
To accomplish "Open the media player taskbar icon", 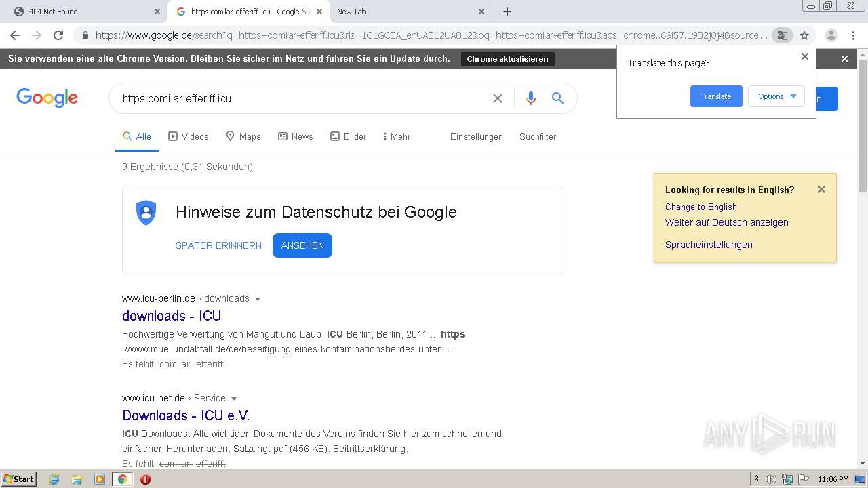I will (100, 479).
